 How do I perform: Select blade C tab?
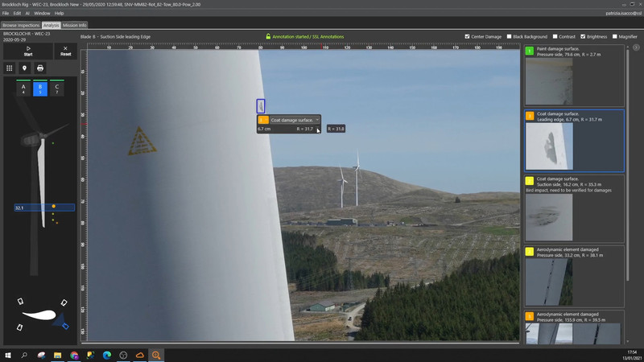tap(57, 88)
